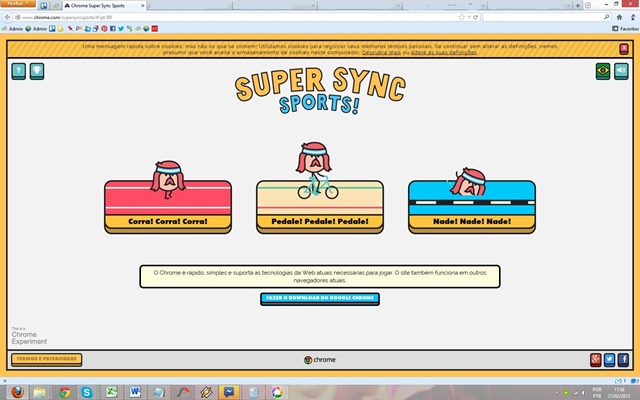The height and width of the screenshot is (400, 640).
Task: Change language via the Brazil flag icon
Action: 603,71
